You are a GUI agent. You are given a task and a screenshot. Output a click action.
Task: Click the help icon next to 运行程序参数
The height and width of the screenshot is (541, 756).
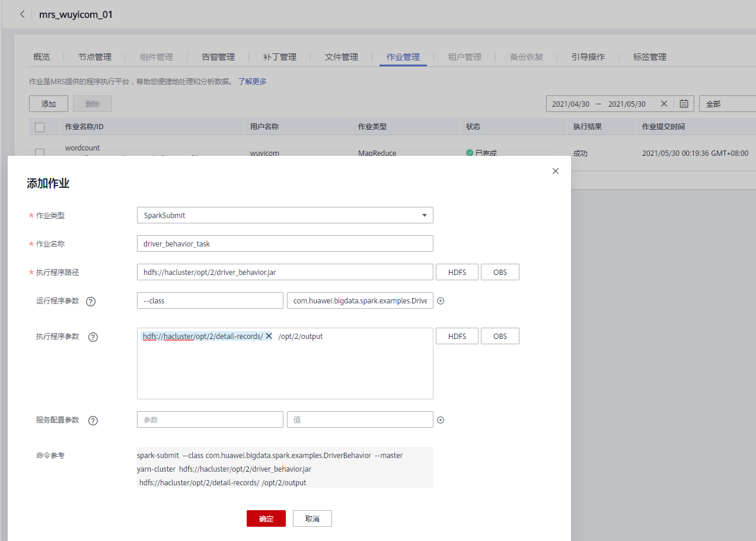click(x=91, y=301)
